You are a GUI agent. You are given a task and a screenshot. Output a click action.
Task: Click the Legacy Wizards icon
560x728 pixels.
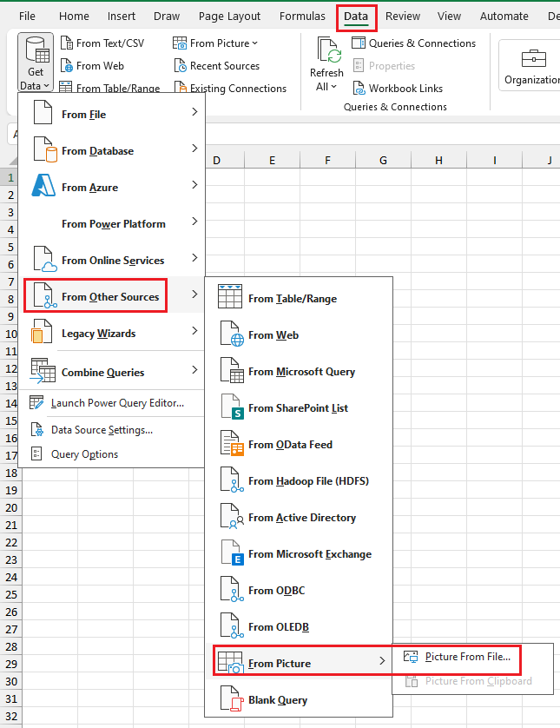point(42,332)
